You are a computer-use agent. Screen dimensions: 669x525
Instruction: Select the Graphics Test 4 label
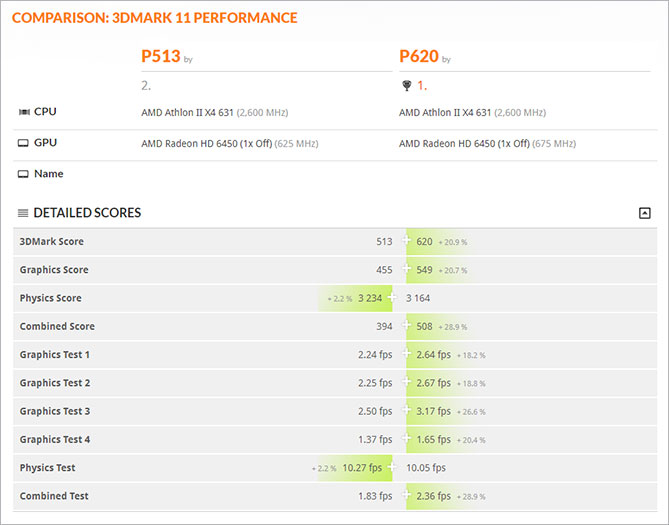[55, 439]
